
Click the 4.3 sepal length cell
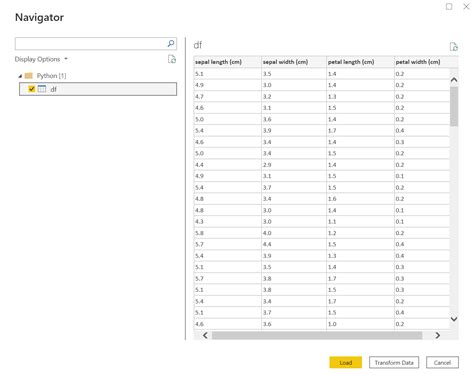point(228,222)
